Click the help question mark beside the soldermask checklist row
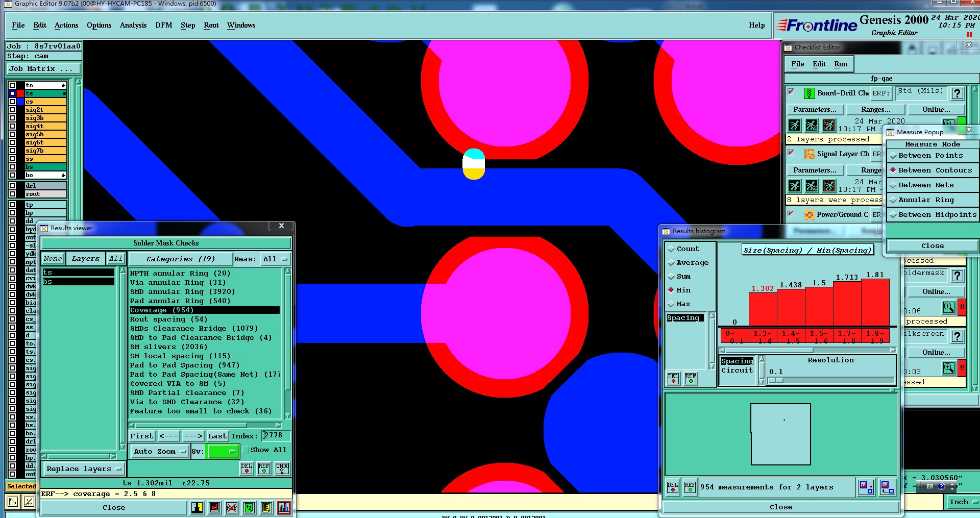 click(x=958, y=276)
